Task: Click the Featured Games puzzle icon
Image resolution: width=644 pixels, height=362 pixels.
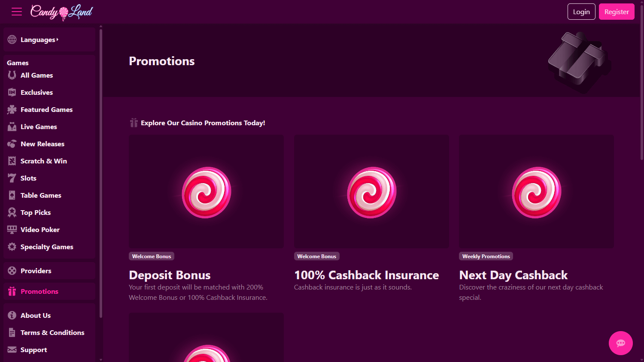Action: [12, 109]
